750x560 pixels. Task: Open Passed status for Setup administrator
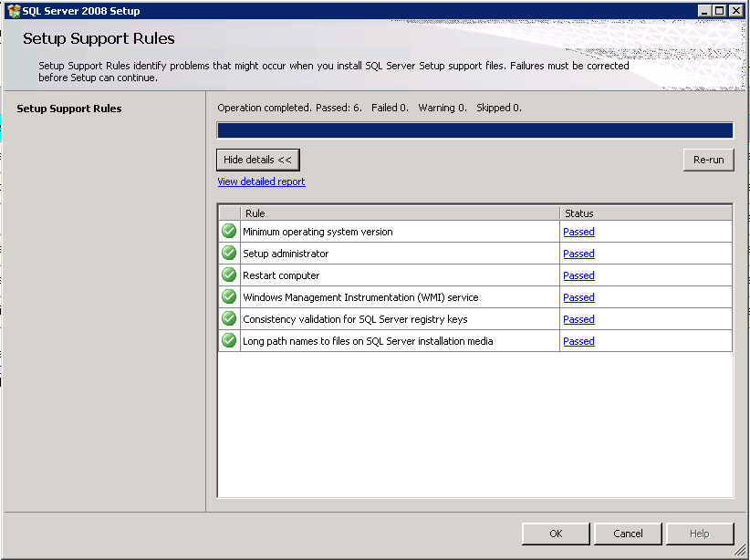coord(578,254)
